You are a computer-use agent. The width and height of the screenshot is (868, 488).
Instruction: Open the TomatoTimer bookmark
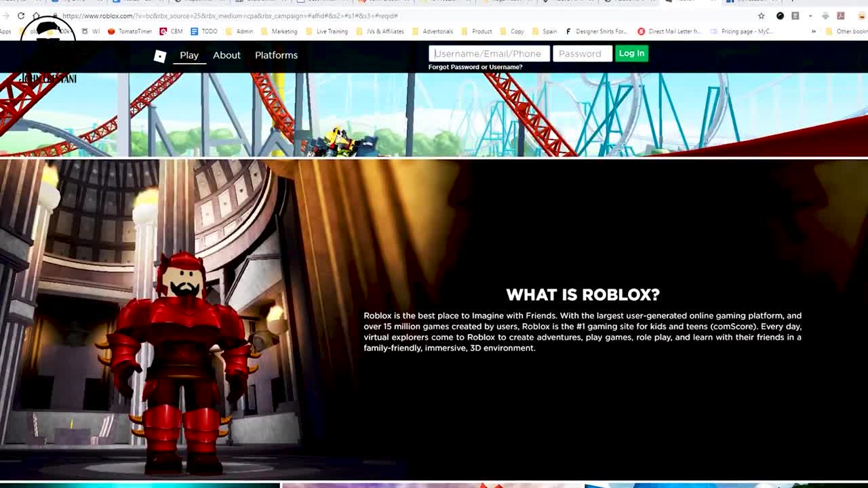tap(130, 31)
